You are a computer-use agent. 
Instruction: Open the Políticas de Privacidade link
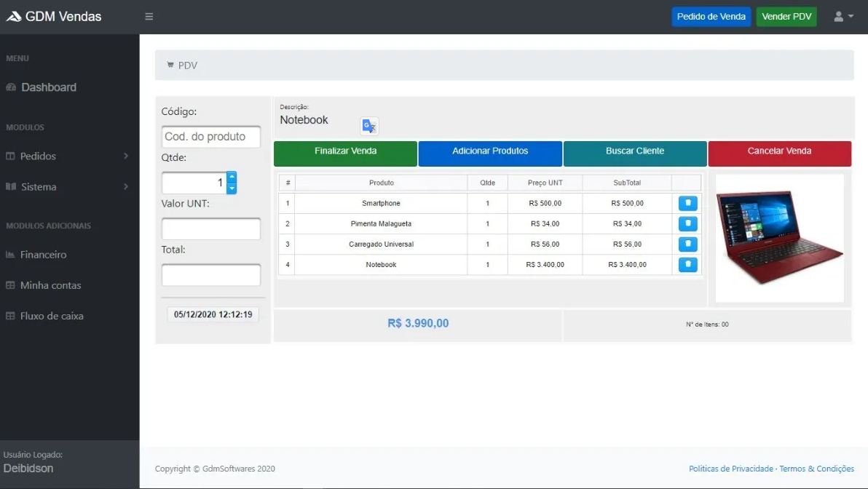click(x=730, y=469)
